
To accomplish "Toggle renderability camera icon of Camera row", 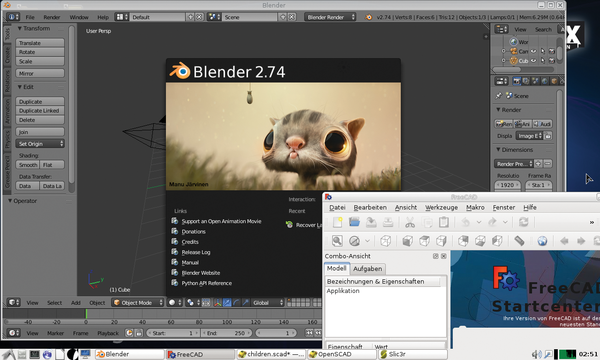I will point(551,51).
